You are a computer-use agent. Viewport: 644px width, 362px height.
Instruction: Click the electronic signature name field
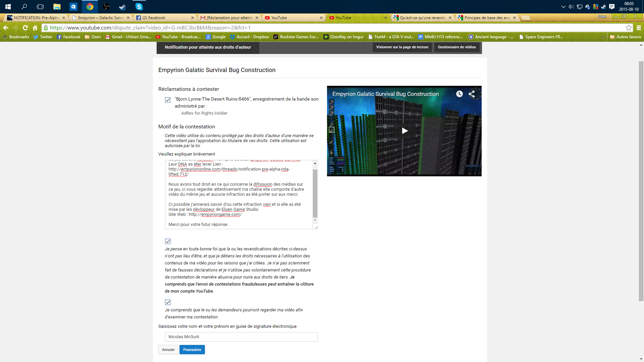(x=241, y=337)
